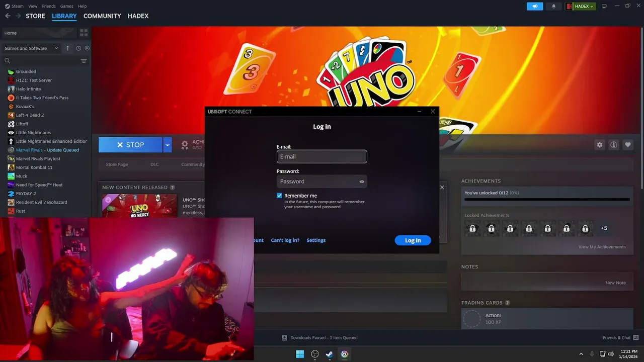Image resolution: width=644 pixels, height=362 pixels.
Task: Create a New Note
Action: point(615,283)
